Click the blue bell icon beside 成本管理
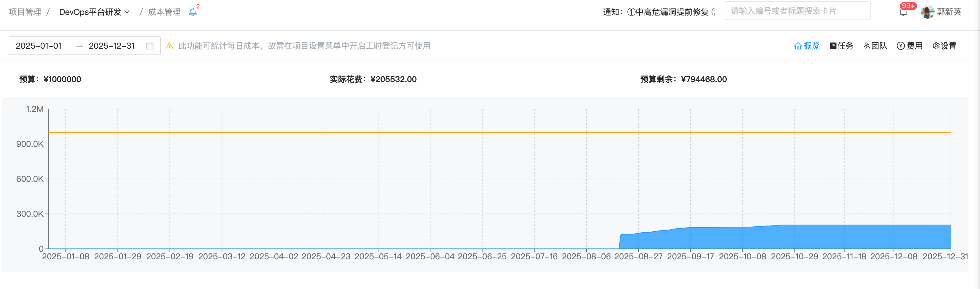Viewport: 980px width, 289px height. [192, 12]
